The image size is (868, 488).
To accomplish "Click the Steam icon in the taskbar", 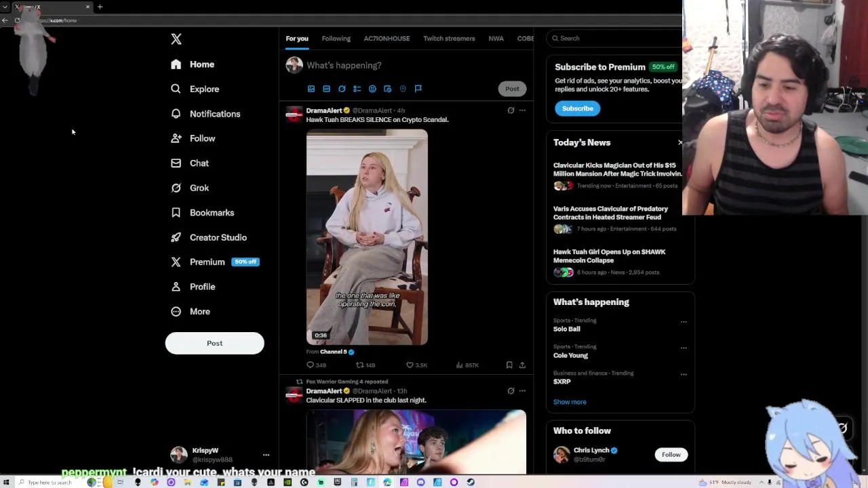I will tap(471, 483).
